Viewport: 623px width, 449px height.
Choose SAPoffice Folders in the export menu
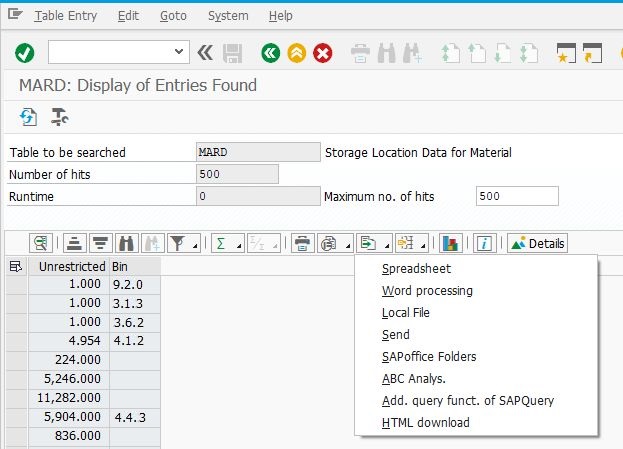[429, 356]
